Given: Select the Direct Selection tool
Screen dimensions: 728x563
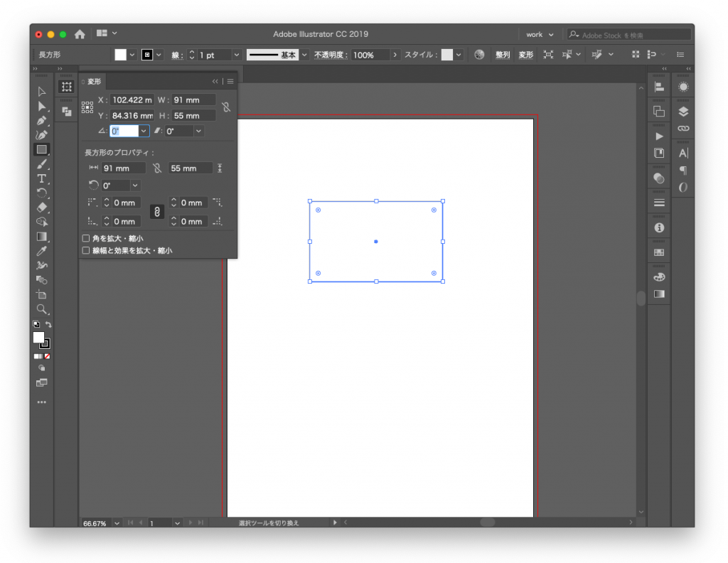Looking at the screenshot, I should (42, 107).
